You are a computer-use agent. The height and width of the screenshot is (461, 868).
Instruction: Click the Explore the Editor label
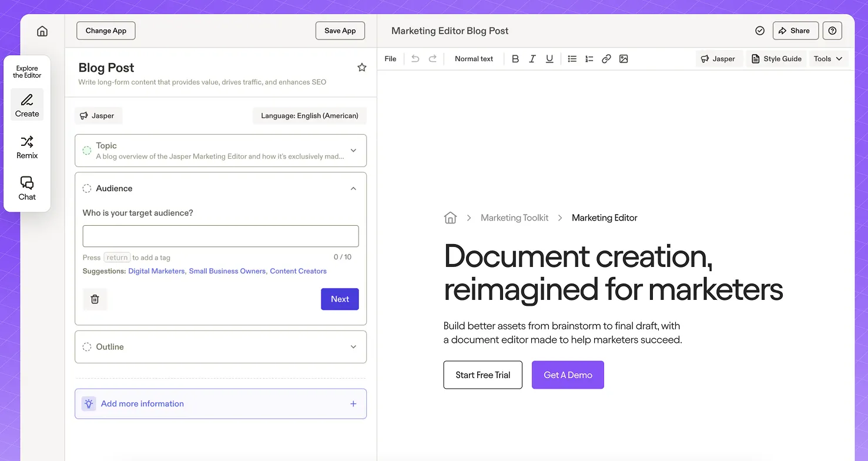[x=27, y=72]
